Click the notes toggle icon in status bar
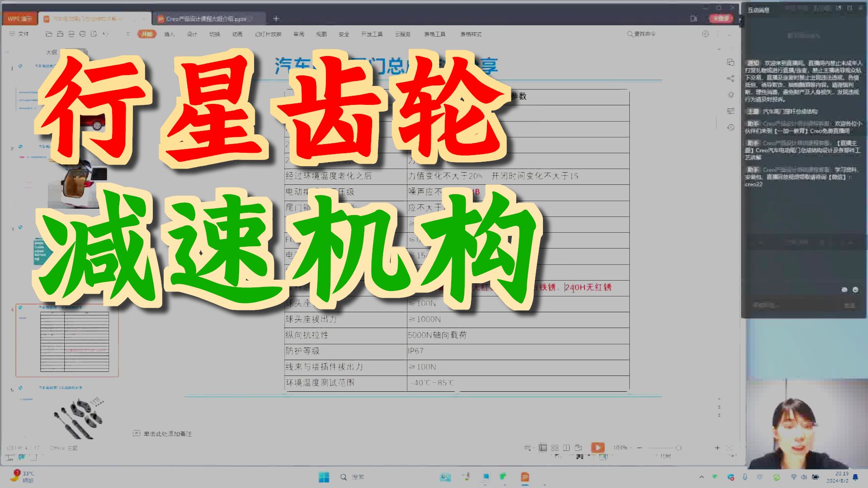Image resolution: width=868 pixels, height=488 pixels. point(527,448)
